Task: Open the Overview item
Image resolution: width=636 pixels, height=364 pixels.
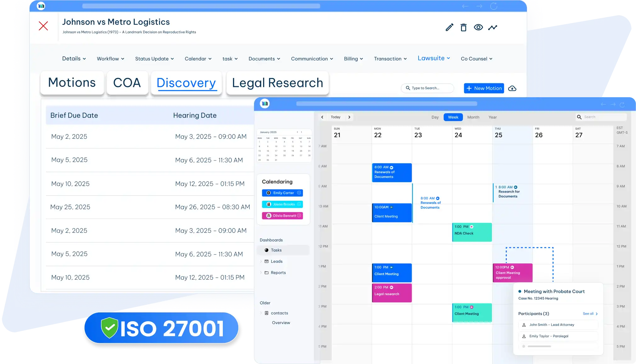Action: (x=281, y=323)
